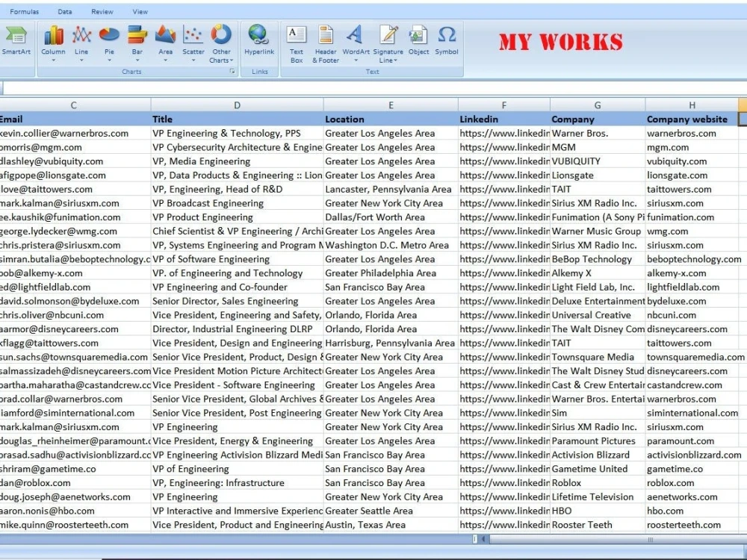
Task: Expand WordArt dropdown arrow
Action: [x=356, y=60]
